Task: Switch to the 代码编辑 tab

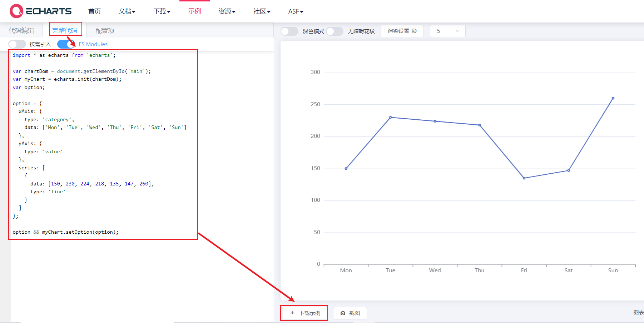Action: tap(21, 30)
